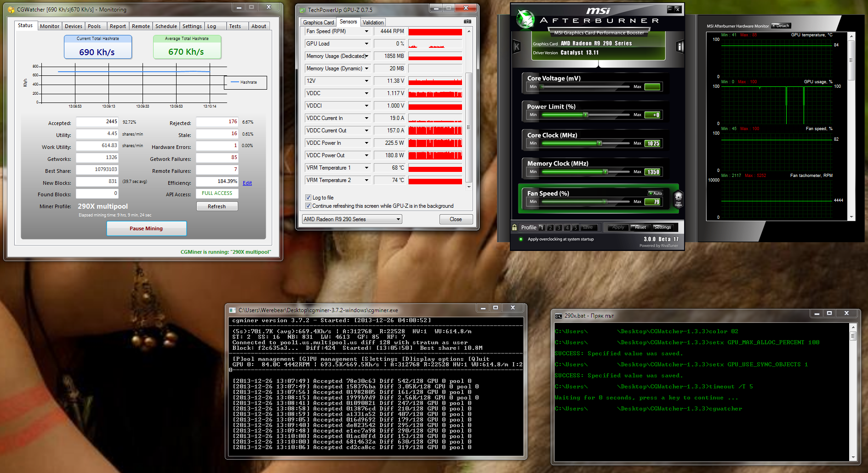
Task: Select Afterburner profile slot 1
Action: pyautogui.click(x=542, y=228)
